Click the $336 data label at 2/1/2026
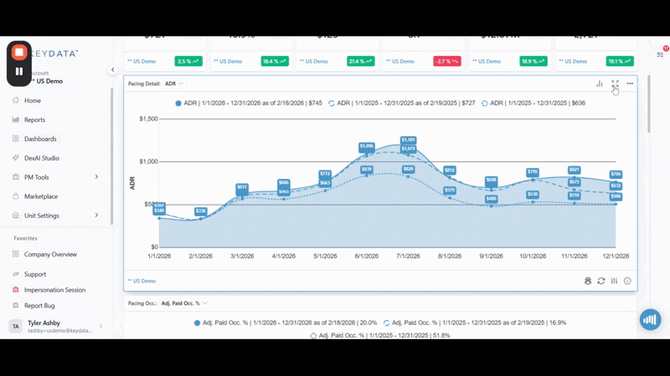Screen dimensions: 670x376 (x=201, y=212)
